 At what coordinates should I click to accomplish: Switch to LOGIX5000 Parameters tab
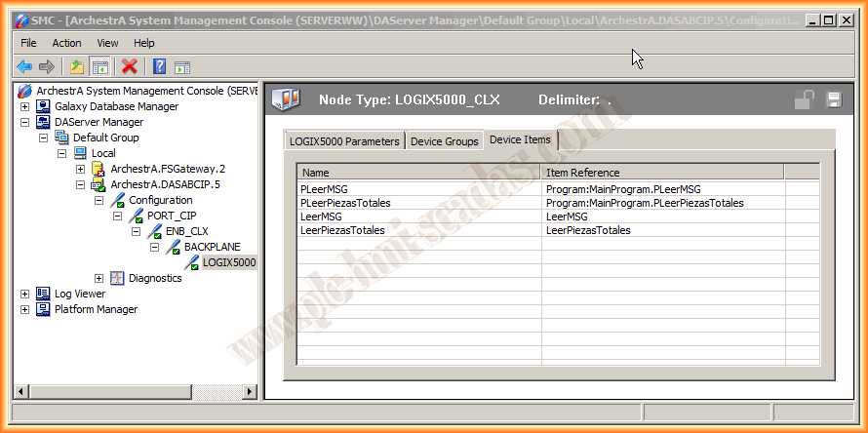pos(344,141)
